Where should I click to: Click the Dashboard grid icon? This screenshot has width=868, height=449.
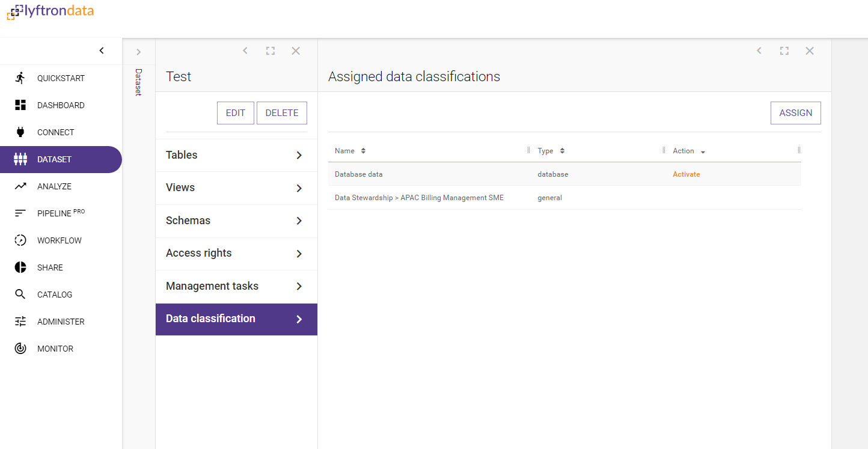coord(20,105)
